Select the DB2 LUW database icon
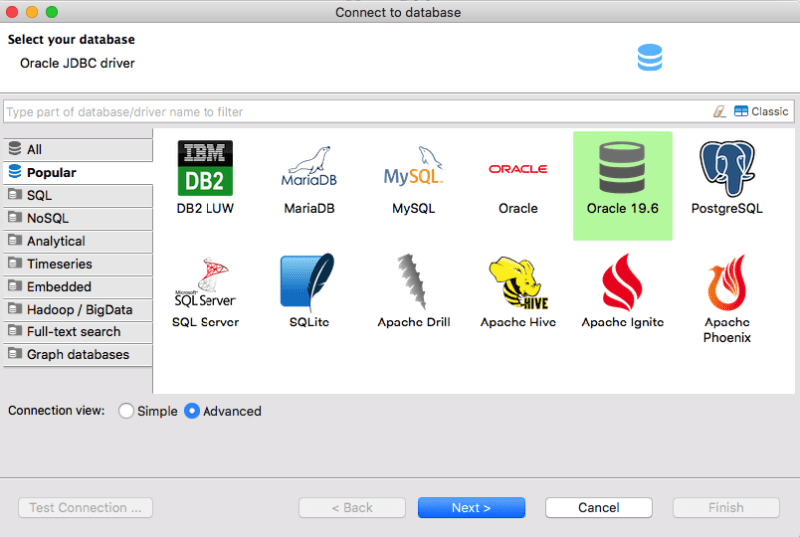This screenshot has height=537, width=800. [205, 168]
